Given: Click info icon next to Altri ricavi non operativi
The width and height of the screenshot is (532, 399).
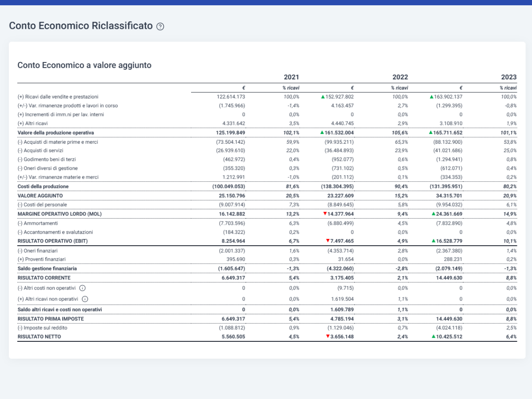Looking at the screenshot, I should [85, 299].
